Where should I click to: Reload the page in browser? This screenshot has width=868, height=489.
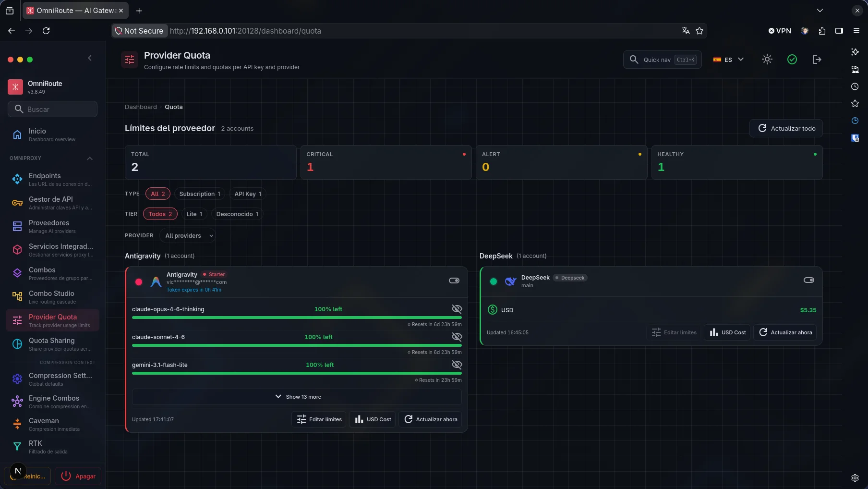pos(46,31)
